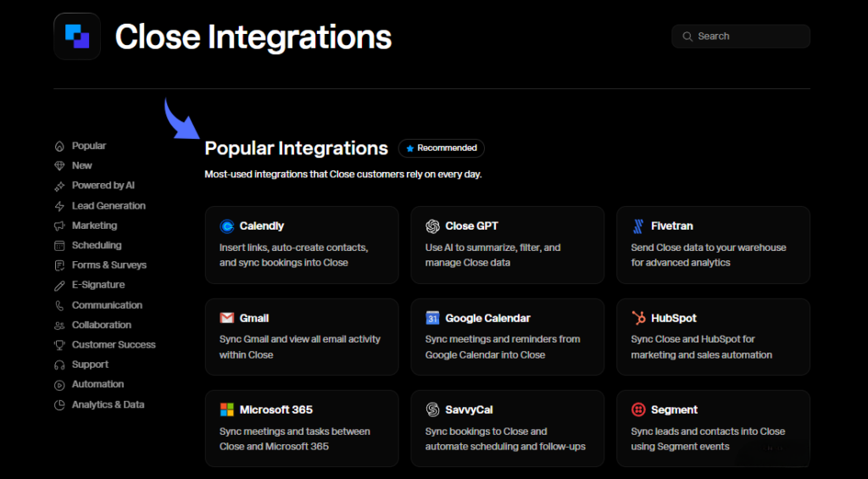
Task: Open the Communication category
Action: point(107,306)
